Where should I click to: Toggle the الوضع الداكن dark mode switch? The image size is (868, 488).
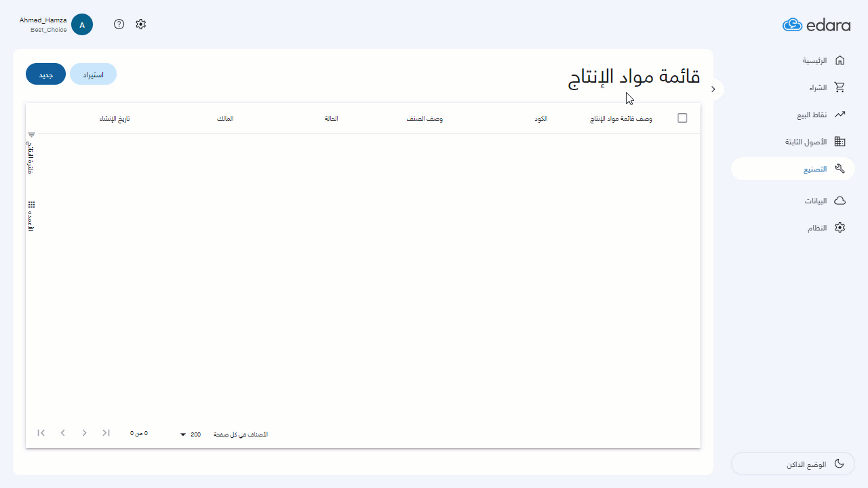(793, 464)
